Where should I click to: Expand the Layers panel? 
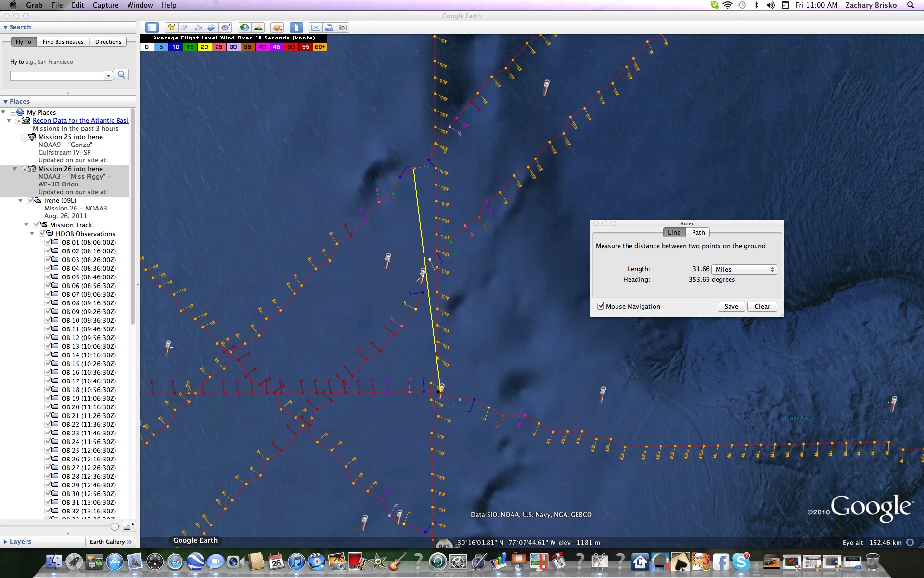click(5, 542)
